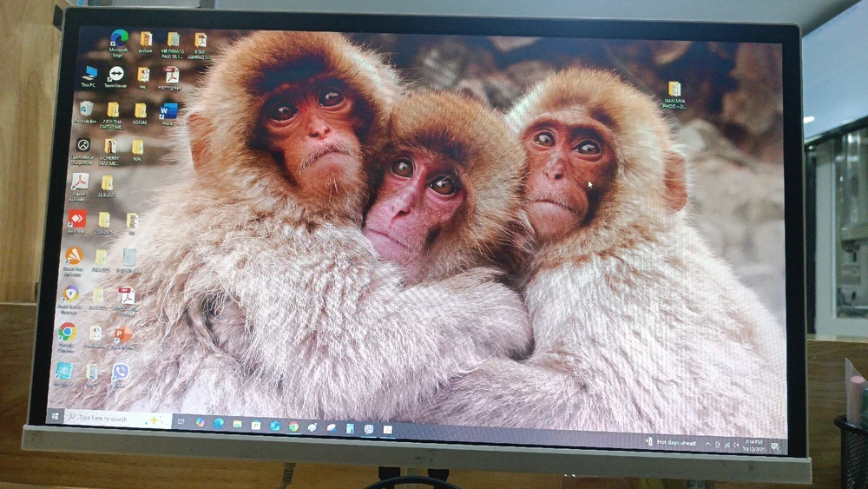Select the SOCIAL folder on desktop

point(140,111)
